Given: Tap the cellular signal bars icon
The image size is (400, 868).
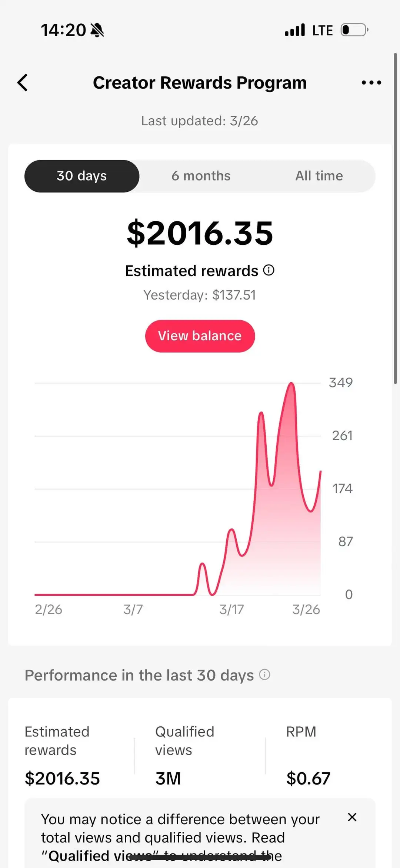Looking at the screenshot, I should point(295,30).
